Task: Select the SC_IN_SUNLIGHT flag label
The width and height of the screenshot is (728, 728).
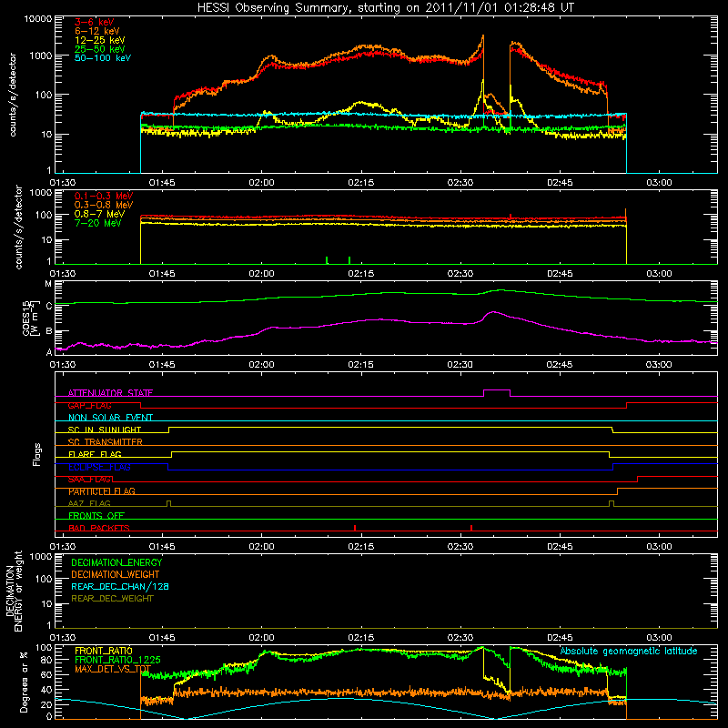Action: [x=105, y=430]
